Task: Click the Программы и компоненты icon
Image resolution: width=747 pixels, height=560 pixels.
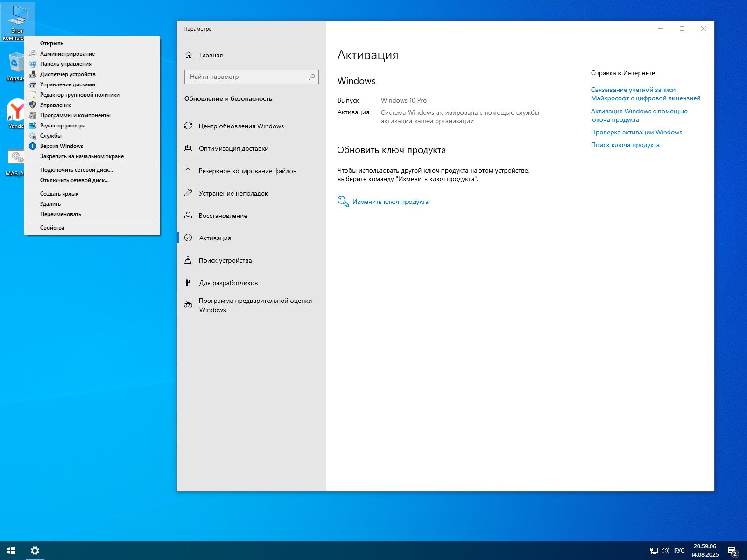Action: (33, 115)
